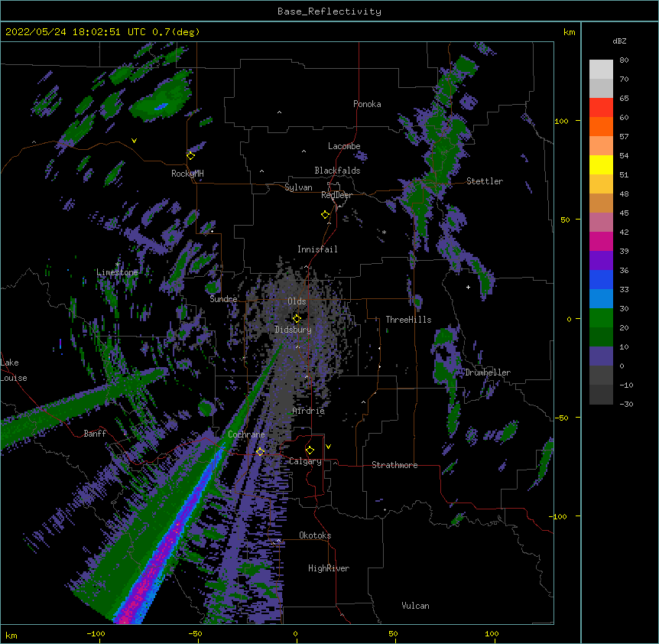
Task: Select the Cochrane label
Action: (246, 434)
